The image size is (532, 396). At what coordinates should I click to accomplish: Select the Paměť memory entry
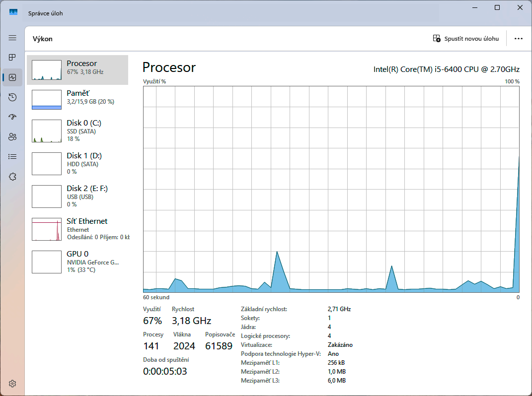[77, 99]
